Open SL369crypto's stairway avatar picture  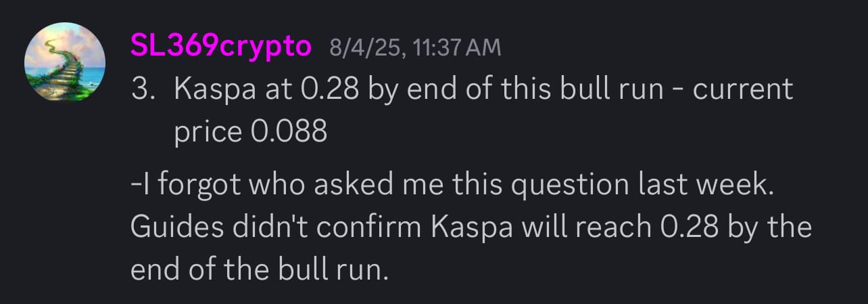[x=65, y=63]
